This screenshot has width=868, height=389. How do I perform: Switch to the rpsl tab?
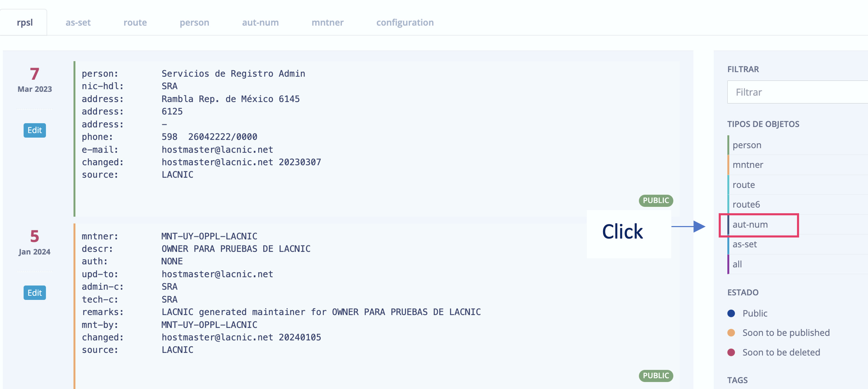click(25, 23)
